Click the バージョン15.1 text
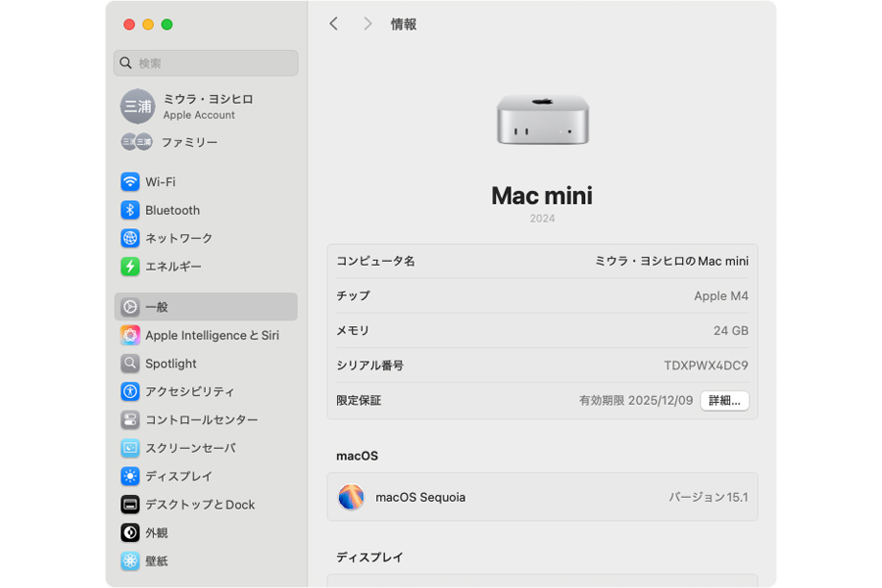The image size is (882, 588). [x=709, y=497]
